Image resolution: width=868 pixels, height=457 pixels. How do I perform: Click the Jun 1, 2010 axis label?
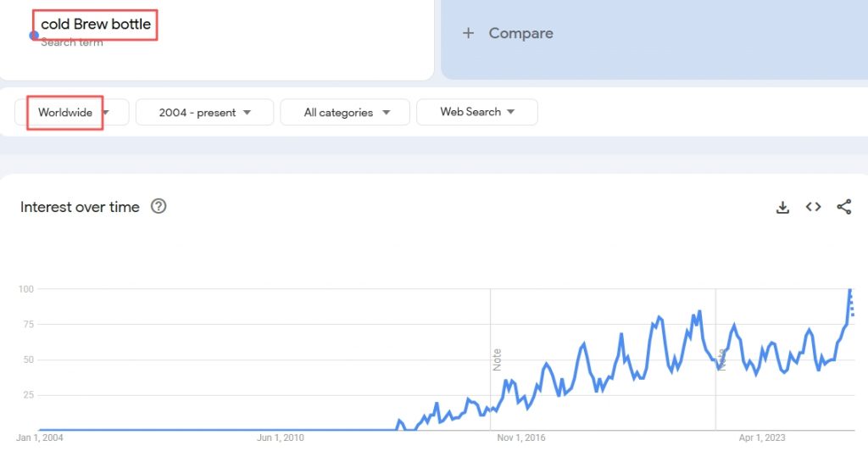[280, 437]
